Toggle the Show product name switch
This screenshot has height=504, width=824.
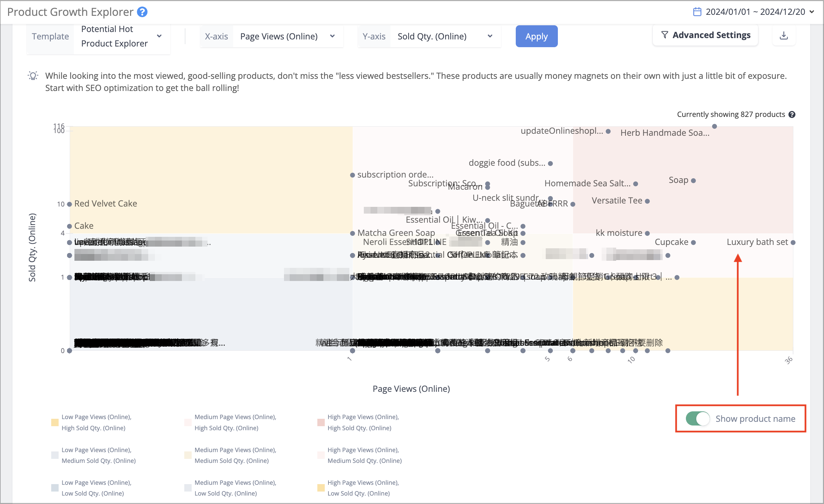(698, 419)
